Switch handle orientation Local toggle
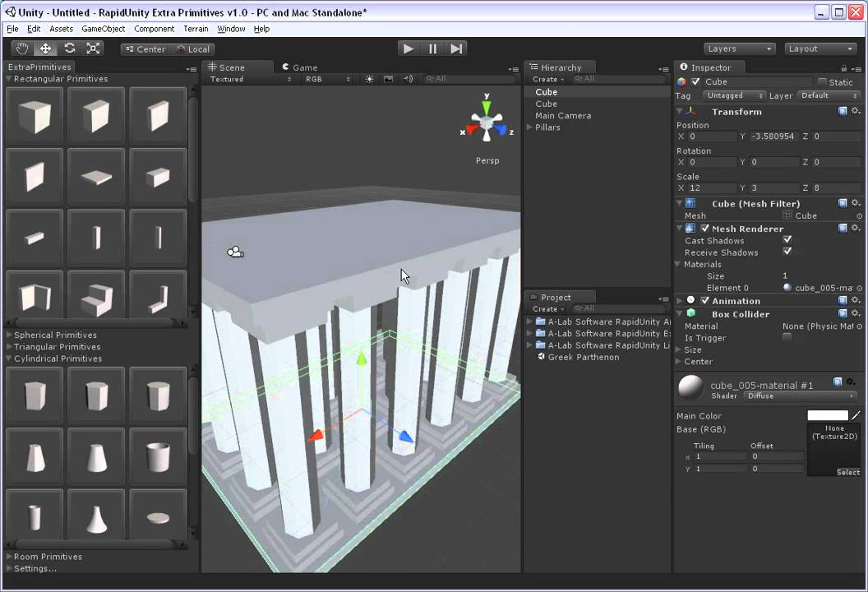 pyautogui.click(x=192, y=49)
